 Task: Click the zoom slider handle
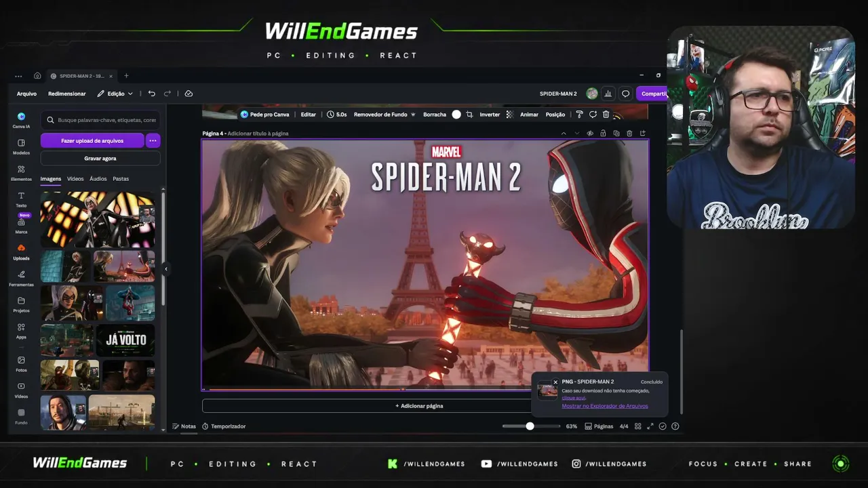tap(530, 426)
